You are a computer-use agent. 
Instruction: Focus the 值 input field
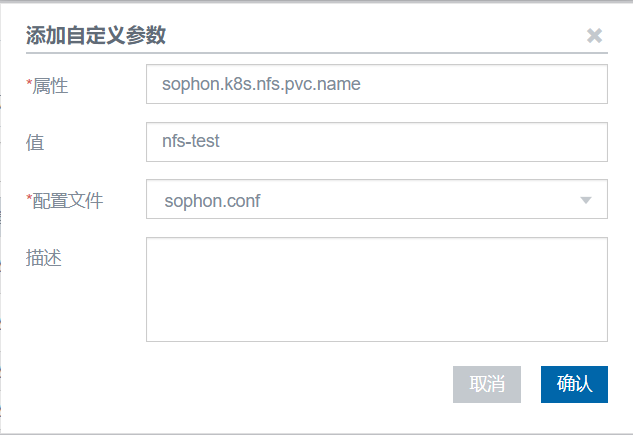coord(376,142)
